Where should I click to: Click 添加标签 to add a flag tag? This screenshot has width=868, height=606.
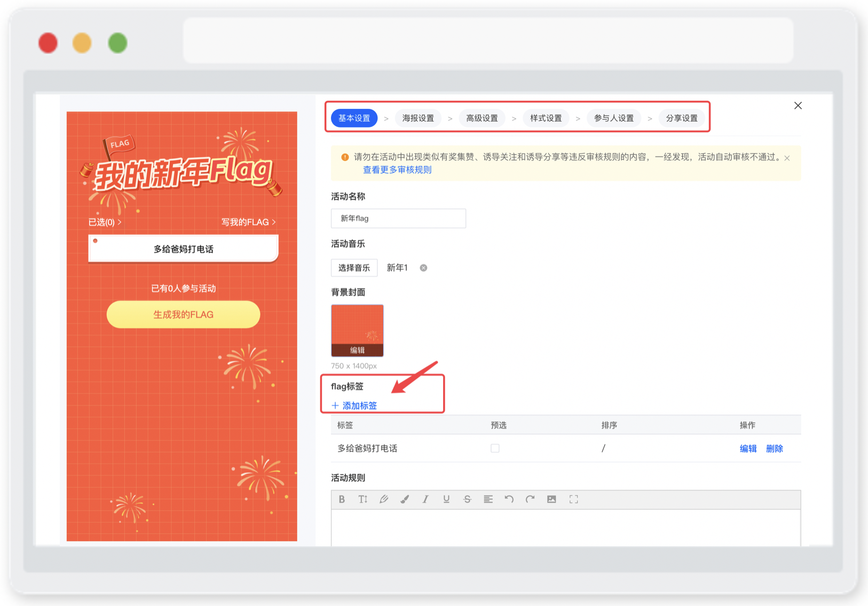pos(354,405)
